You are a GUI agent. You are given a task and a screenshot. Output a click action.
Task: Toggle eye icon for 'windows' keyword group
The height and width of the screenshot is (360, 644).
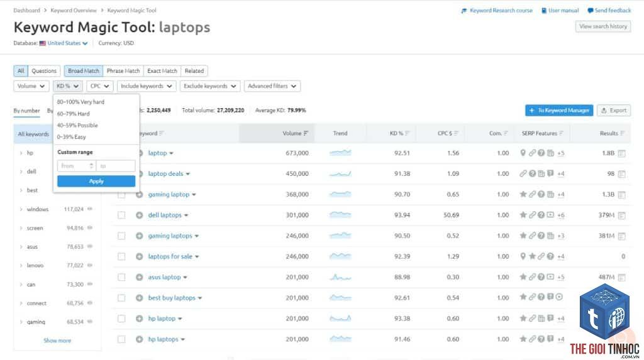(x=90, y=209)
